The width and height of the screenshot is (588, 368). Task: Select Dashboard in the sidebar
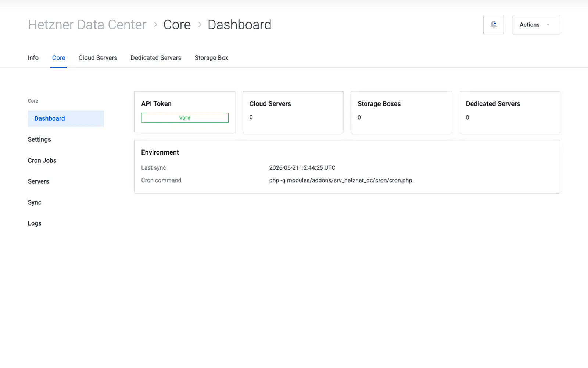click(66, 118)
